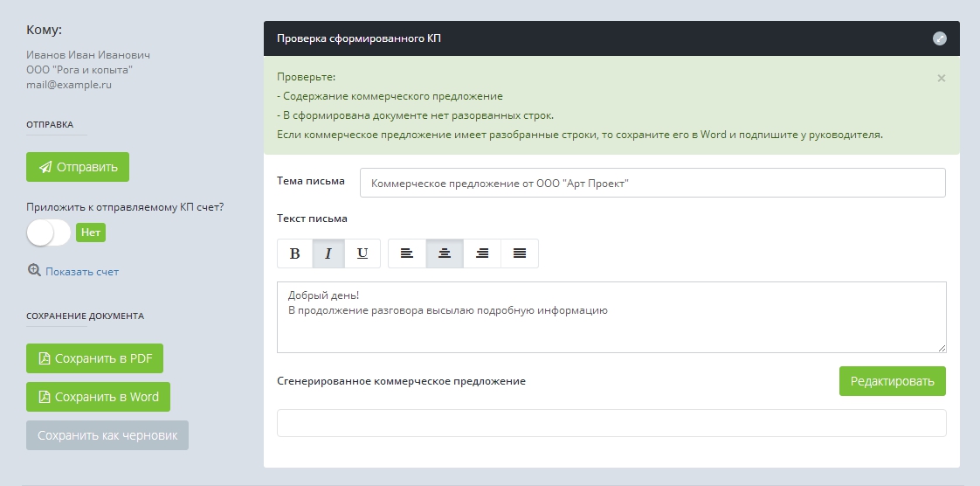The height and width of the screenshot is (486, 980).
Task: Enable attaching invoice to the sent KP
Action: coord(49,233)
